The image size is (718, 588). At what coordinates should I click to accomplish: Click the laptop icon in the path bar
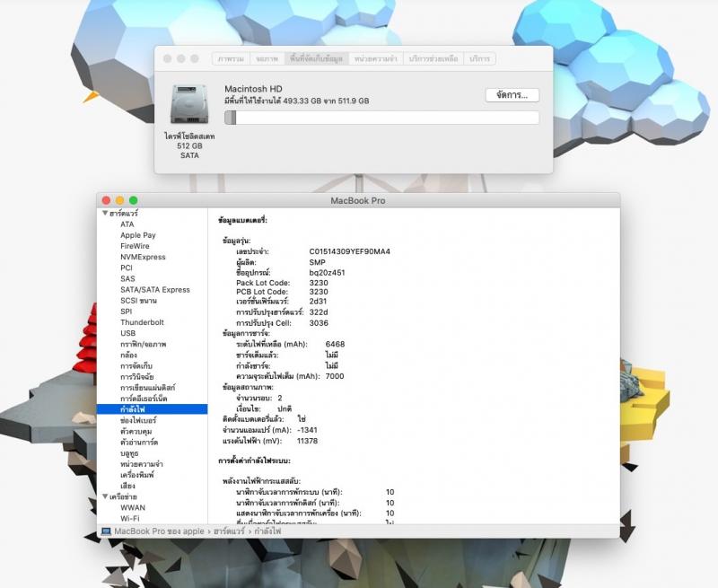coord(106,531)
